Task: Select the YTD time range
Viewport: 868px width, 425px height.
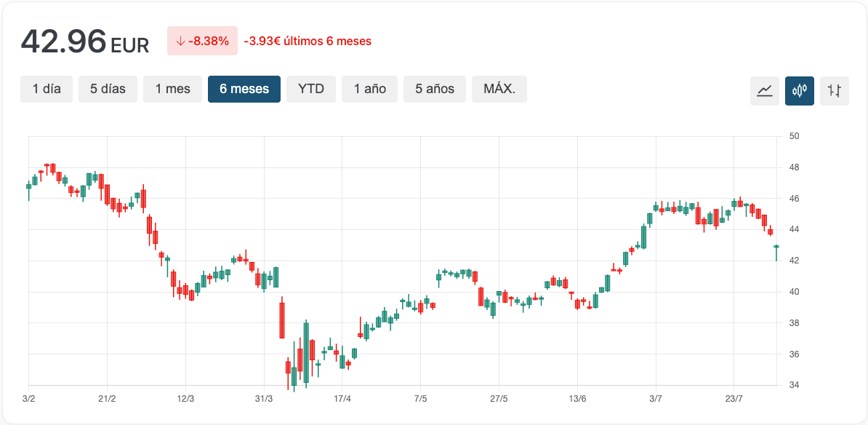Action: coord(311,89)
